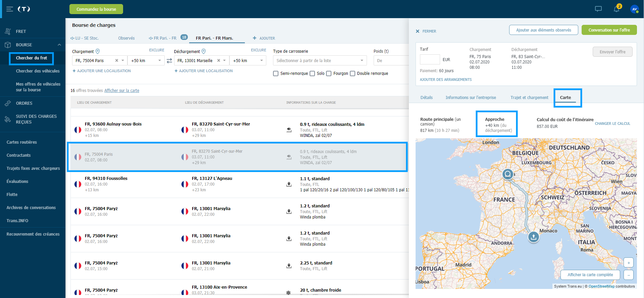Click the Afficher sur la carte link
Image resolution: width=644 pixels, height=298 pixels.
(122, 91)
